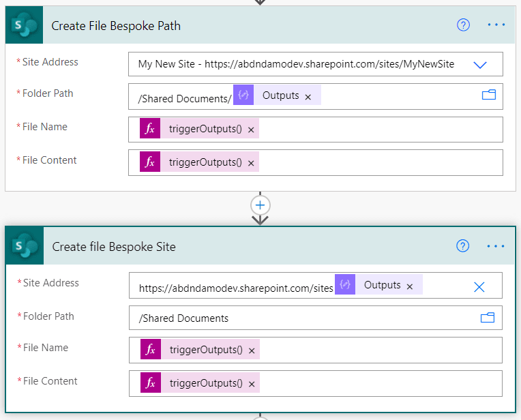
Task: Open folder picker in Bespoke Site Folder Path
Action: tap(488, 318)
